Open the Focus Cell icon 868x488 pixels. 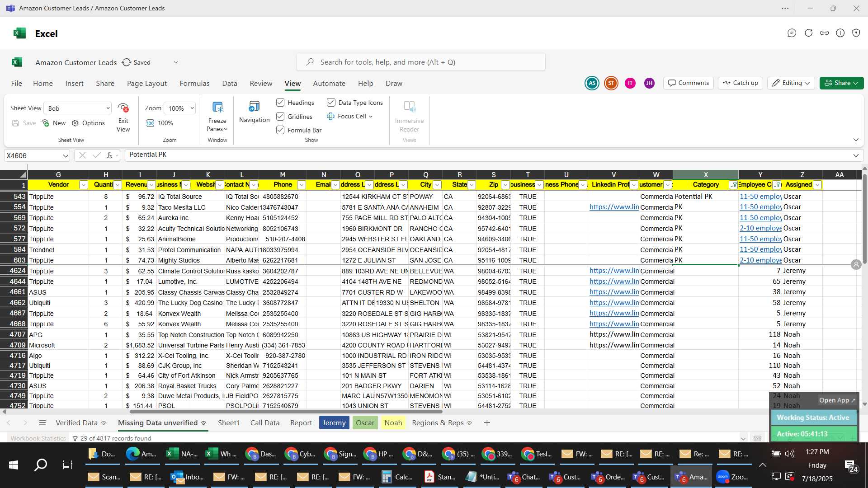[x=330, y=116]
